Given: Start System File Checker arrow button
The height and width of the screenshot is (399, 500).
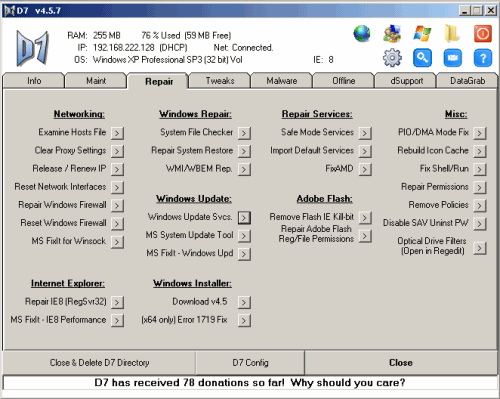Looking at the screenshot, I should pos(244,133).
